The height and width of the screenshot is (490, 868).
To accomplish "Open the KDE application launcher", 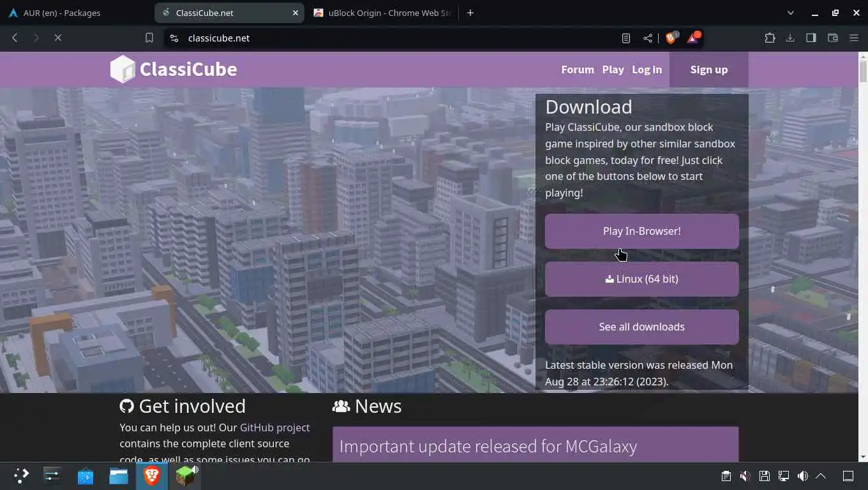I will (21, 475).
